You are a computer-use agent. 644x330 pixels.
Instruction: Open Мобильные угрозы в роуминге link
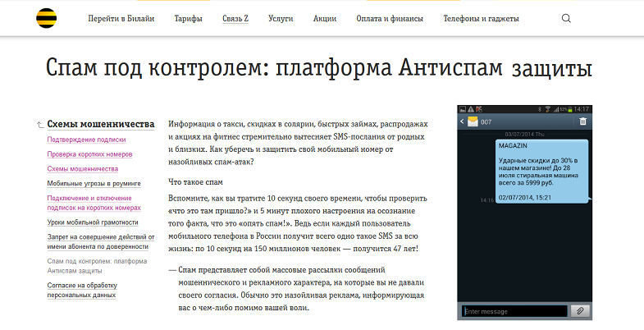(94, 184)
